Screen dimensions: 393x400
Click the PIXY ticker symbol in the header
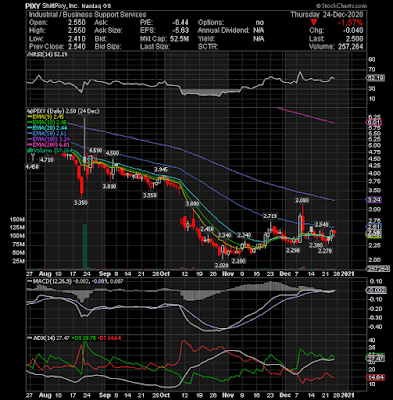(33, 6)
